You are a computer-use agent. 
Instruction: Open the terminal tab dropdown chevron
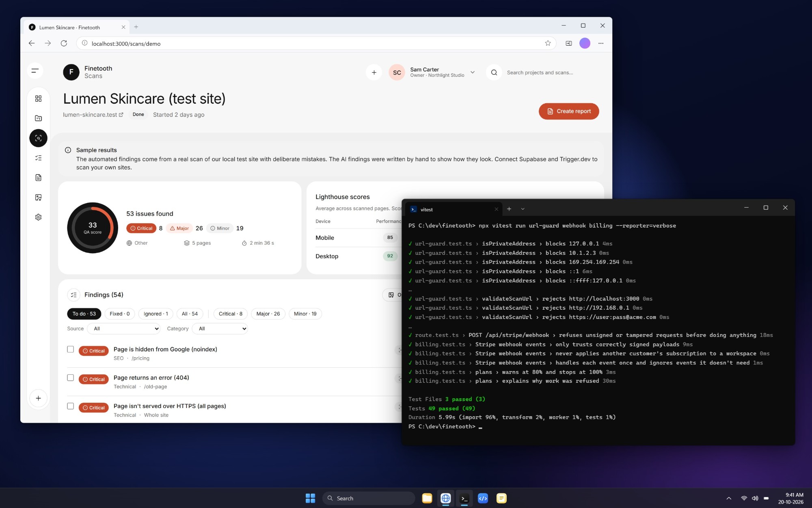(x=523, y=209)
